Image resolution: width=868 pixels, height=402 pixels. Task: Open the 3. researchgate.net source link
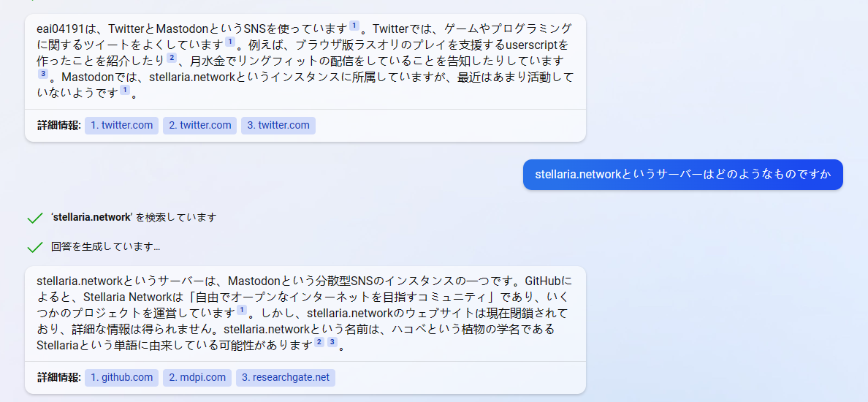pos(286,378)
